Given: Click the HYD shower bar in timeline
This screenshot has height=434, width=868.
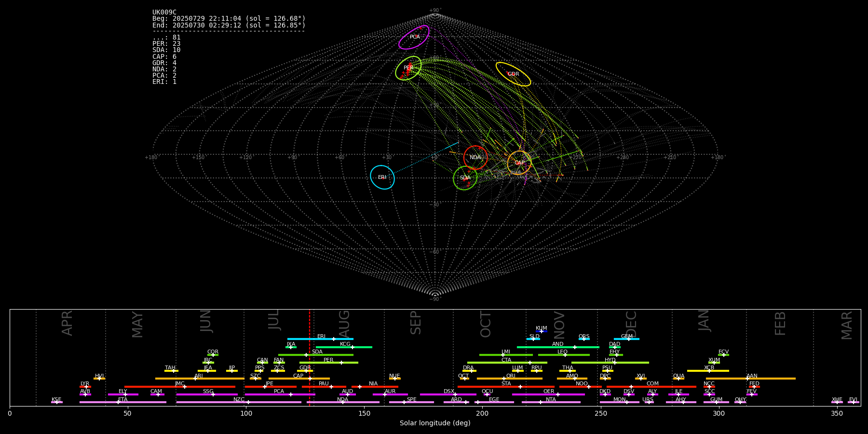Looking at the screenshot, I should point(610,363).
